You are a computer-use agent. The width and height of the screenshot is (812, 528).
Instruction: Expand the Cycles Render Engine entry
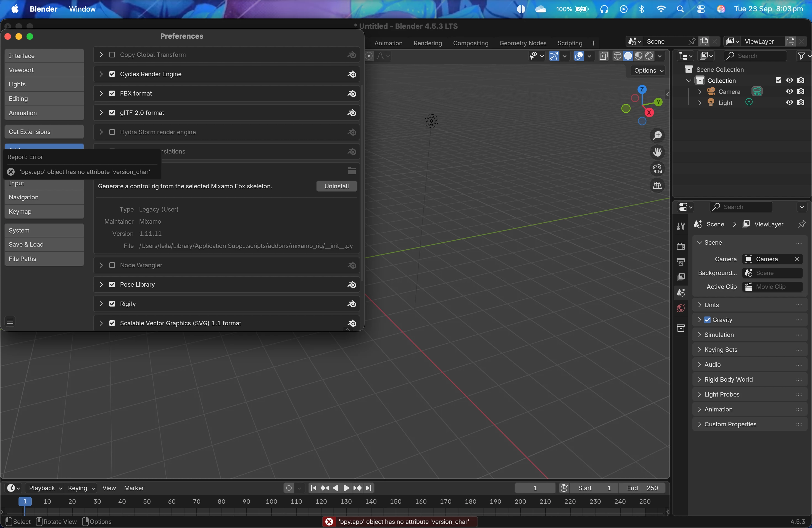click(101, 74)
